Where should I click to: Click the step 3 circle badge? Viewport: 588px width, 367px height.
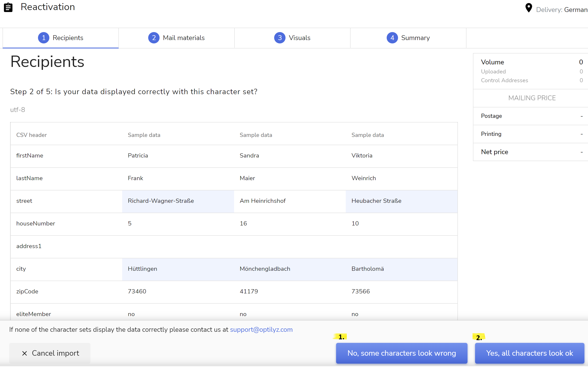tap(279, 38)
